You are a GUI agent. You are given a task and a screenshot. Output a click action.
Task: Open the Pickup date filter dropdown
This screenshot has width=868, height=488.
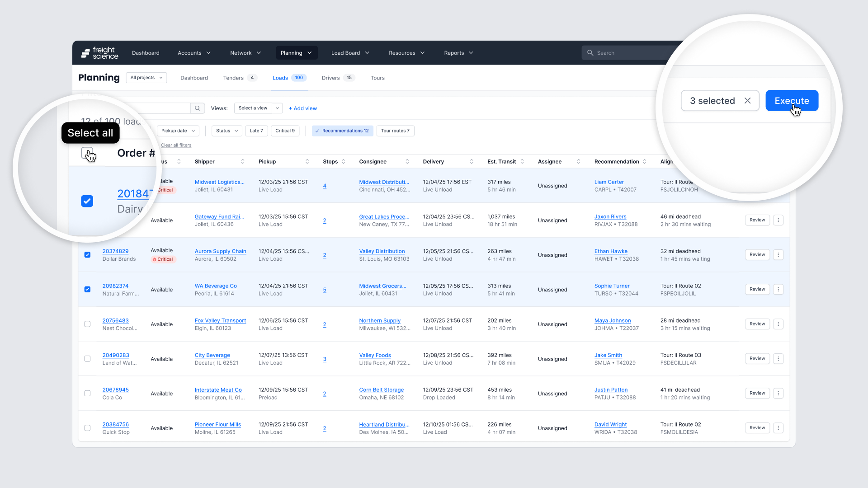(178, 131)
